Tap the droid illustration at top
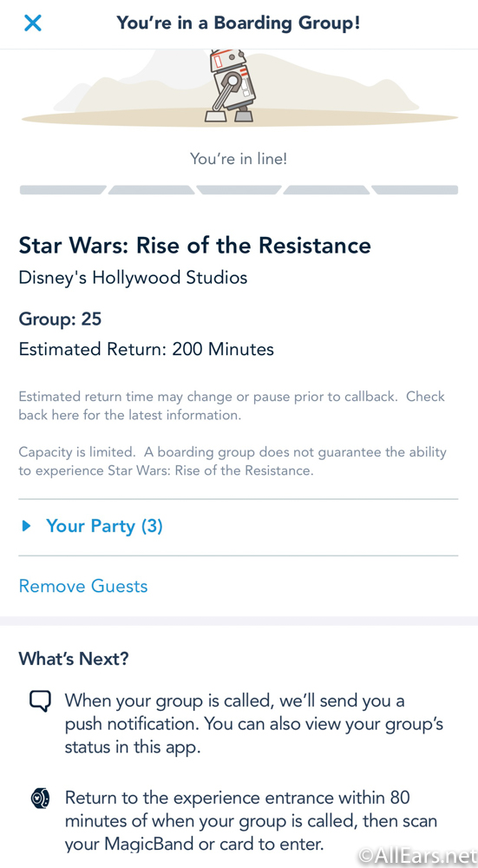This screenshot has width=478, height=868. [x=227, y=86]
